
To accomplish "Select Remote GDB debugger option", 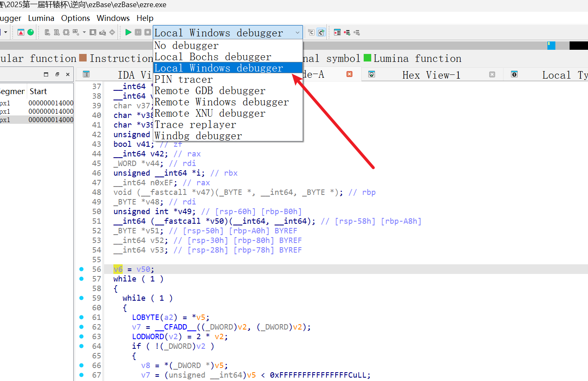I will coord(228,90).
